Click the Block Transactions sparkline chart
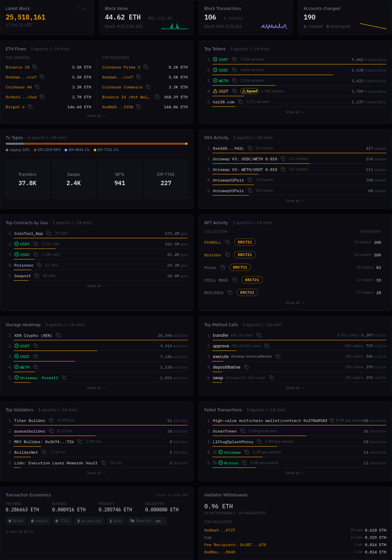This screenshot has width=392, height=560. pyautogui.click(x=274, y=26)
